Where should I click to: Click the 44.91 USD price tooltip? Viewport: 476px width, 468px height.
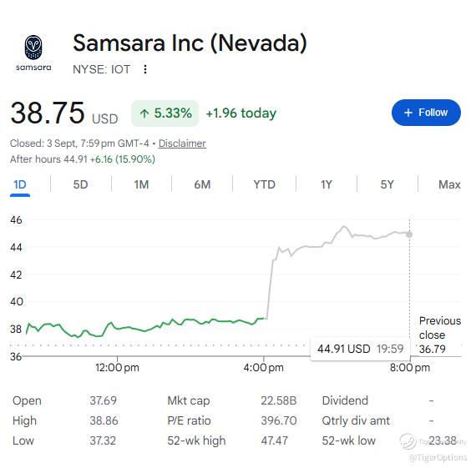coord(360,349)
